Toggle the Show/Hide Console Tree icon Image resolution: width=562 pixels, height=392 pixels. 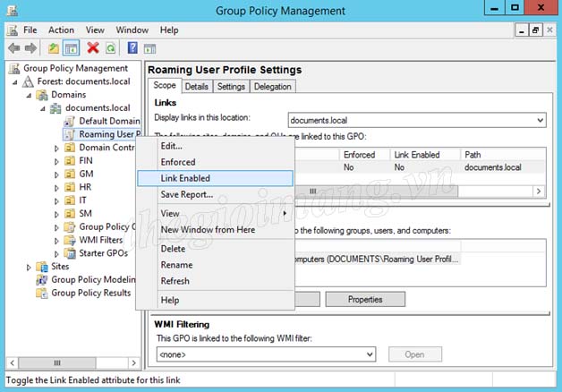(71, 48)
